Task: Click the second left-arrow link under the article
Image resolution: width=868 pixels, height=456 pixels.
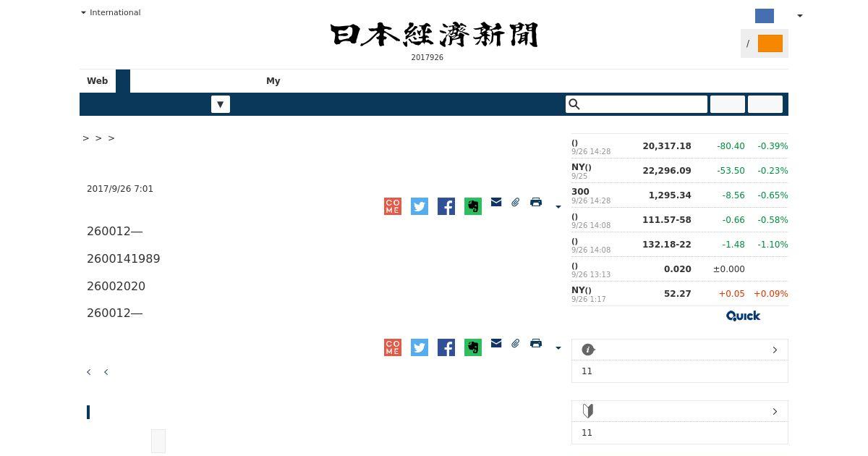Action: point(106,372)
